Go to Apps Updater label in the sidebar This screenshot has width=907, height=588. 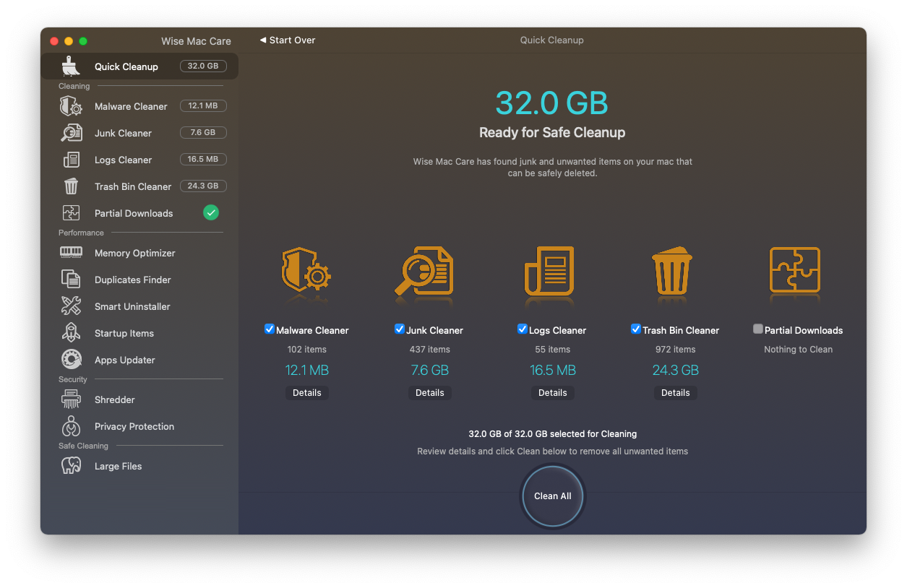pyautogui.click(x=125, y=360)
